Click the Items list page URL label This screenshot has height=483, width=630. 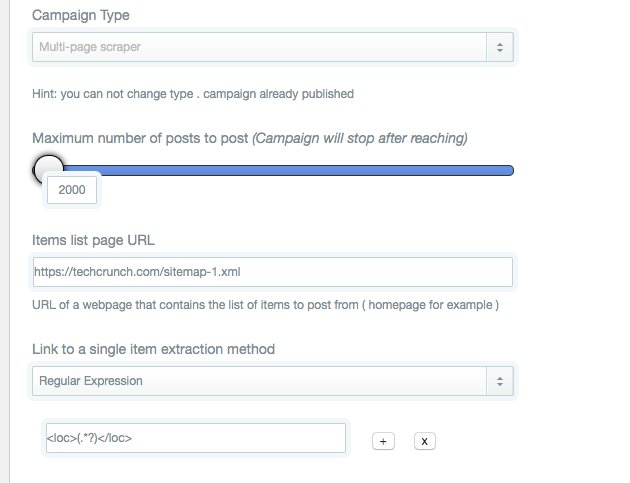tap(93, 240)
